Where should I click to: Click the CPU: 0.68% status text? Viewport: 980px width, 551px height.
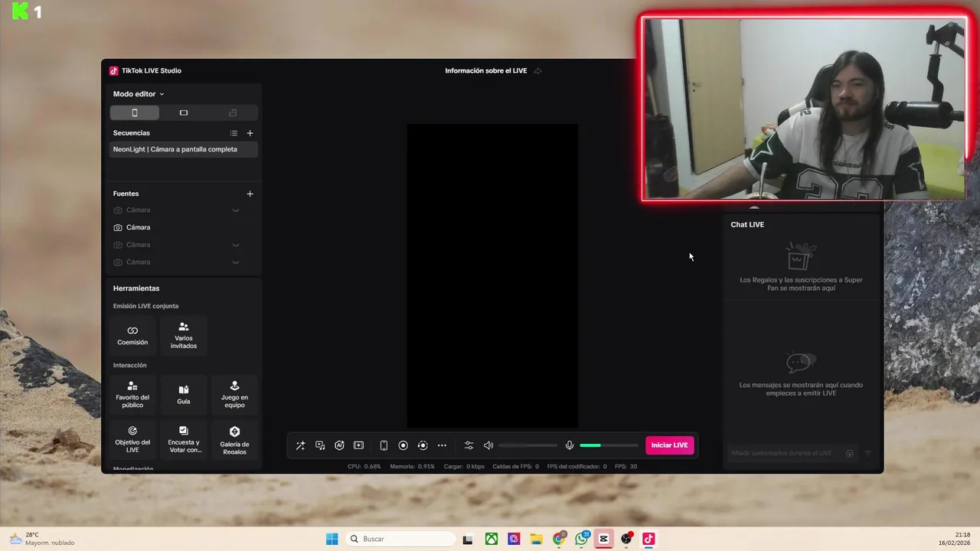(364, 466)
